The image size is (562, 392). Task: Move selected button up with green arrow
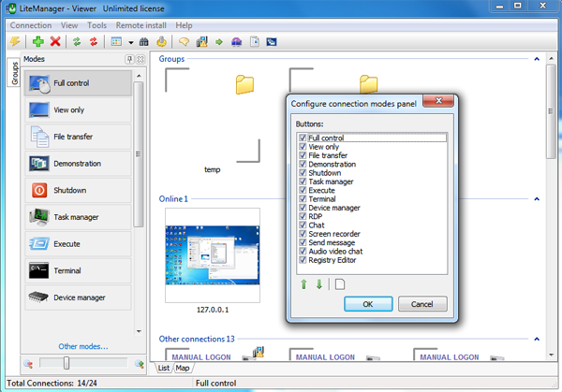[303, 284]
